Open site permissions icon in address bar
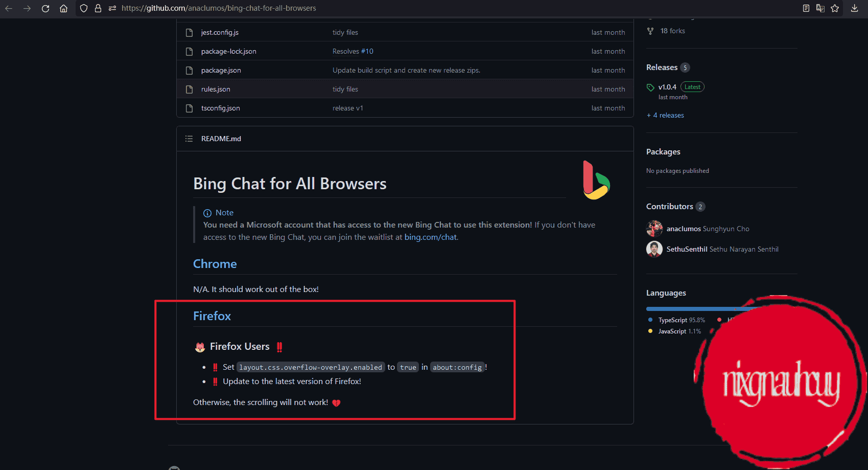The width and height of the screenshot is (868, 470). coord(112,8)
